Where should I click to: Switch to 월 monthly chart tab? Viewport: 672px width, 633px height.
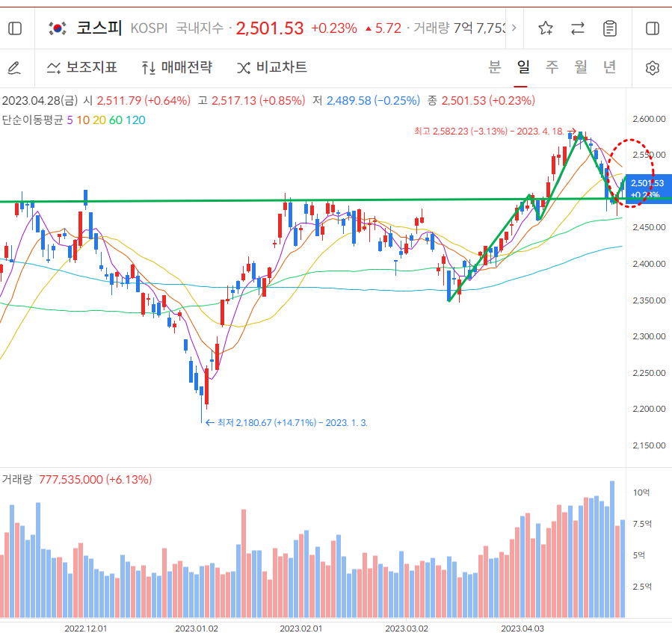581,67
